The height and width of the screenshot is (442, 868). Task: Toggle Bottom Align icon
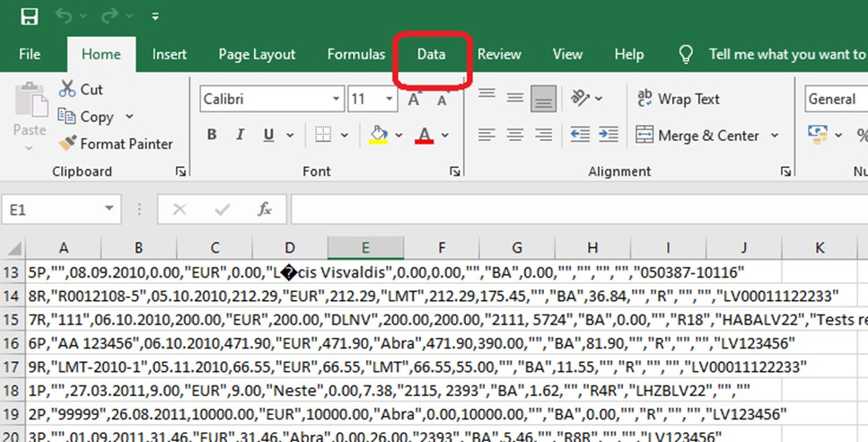pyautogui.click(x=543, y=99)
